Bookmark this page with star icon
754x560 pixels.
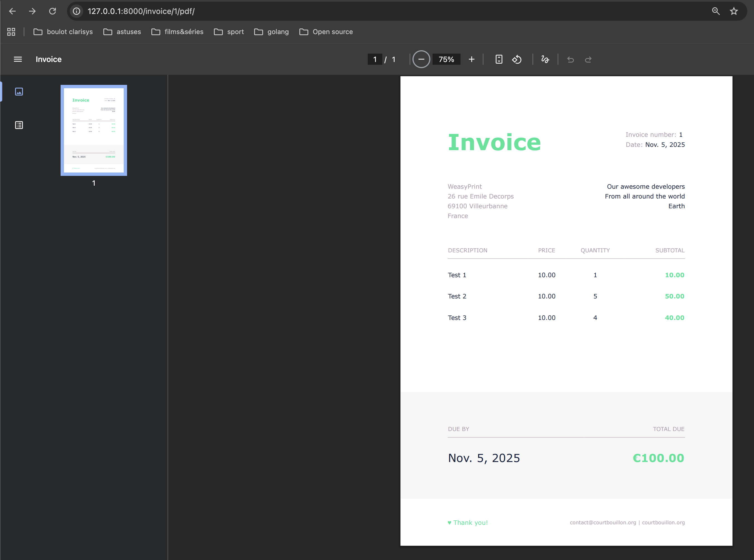[734, 11]
